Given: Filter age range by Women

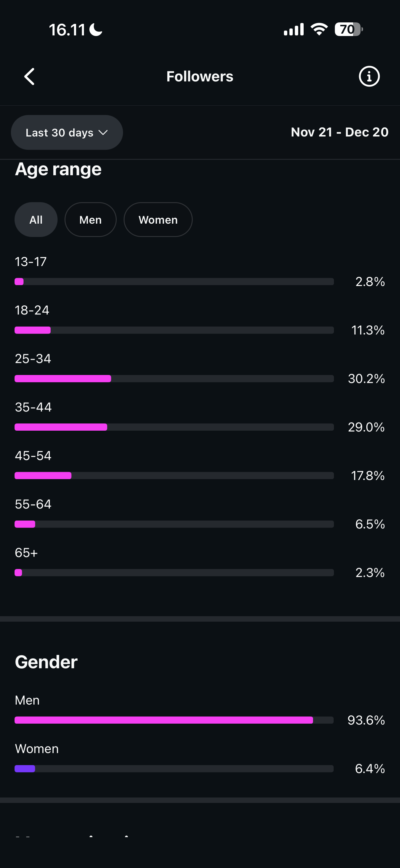Looking at the screenshot, I should pos(158,220).
